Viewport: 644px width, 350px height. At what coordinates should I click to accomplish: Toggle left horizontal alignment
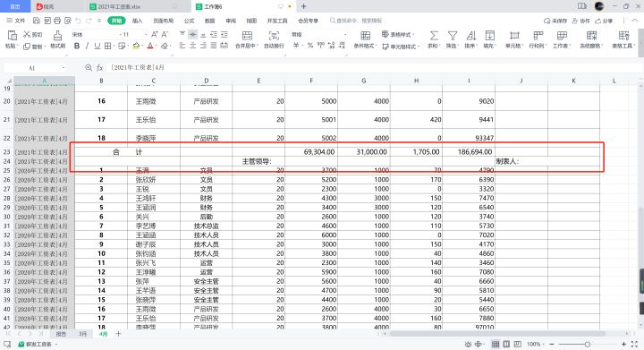[182, 46]
